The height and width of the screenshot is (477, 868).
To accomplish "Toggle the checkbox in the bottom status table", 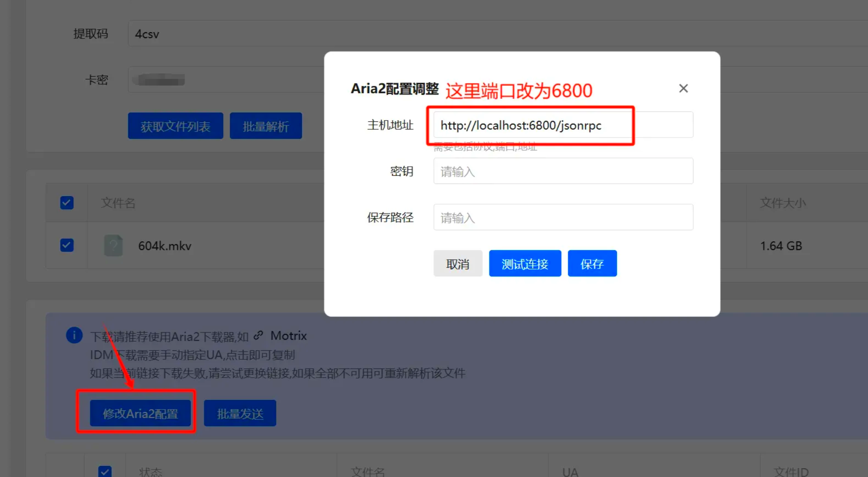I will pos(105,472).
